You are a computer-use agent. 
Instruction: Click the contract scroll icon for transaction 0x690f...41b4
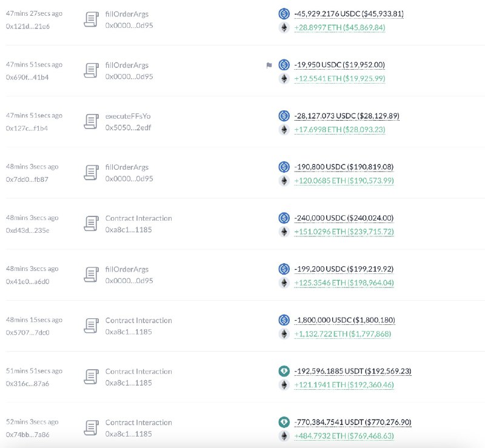coord(92,70)
